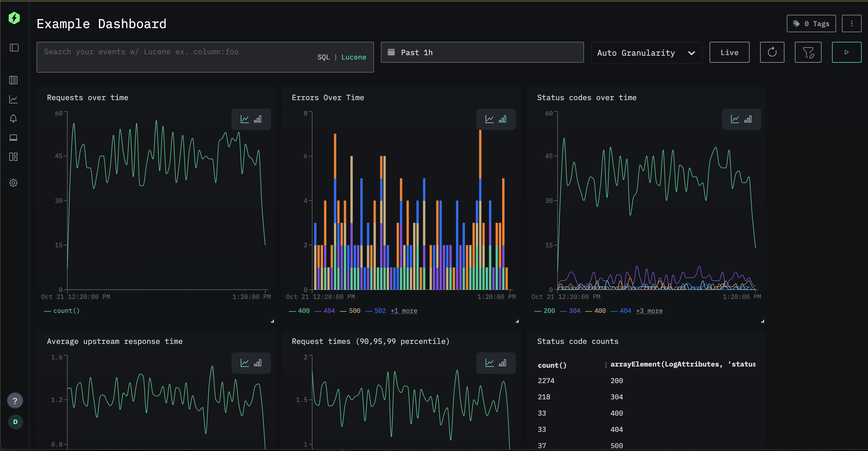Switch Requests over time to bar view
The height and width of the screenshot is (451, 868).
click(x=258, y=119)
